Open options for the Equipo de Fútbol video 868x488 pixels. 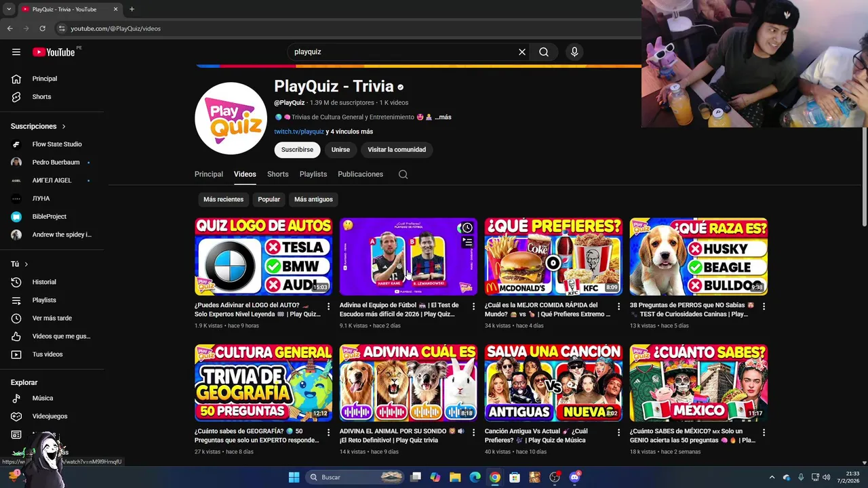pos(474,306)
